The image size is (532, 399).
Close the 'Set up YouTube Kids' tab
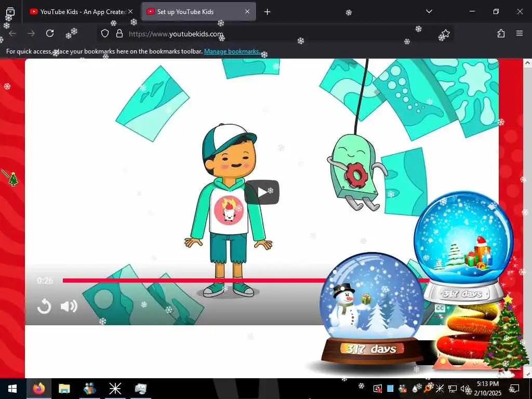(247, 11)
